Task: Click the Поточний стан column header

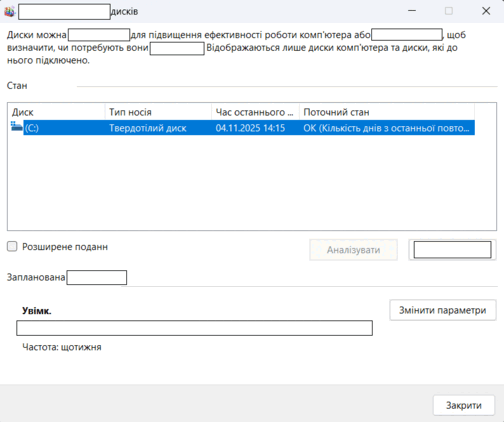Action: pos(387,112)
